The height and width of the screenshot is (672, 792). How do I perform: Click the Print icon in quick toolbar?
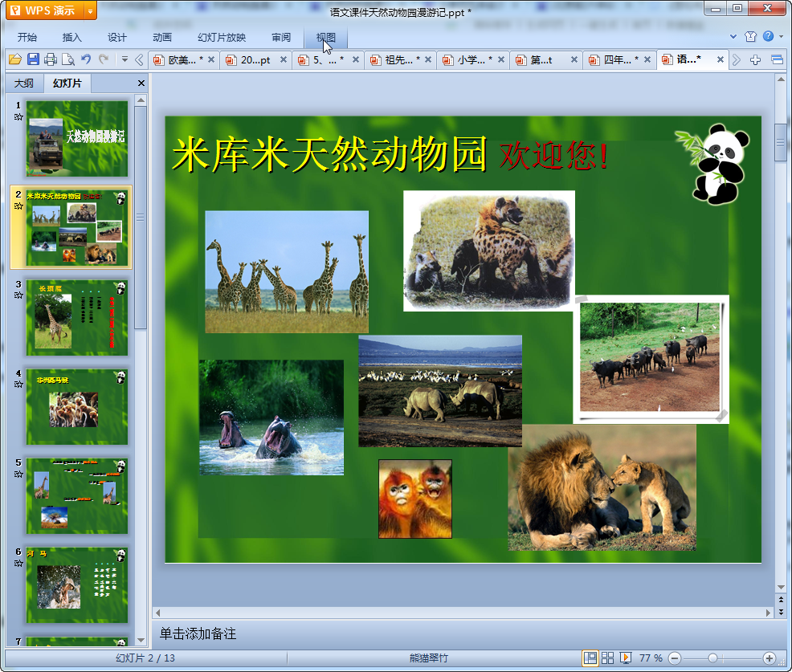(x=51, y=59)
